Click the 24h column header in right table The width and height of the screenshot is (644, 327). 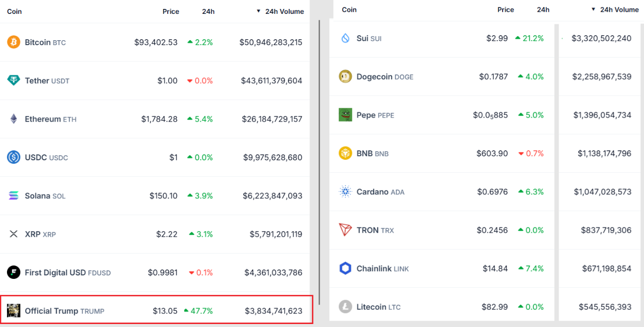click(x=543, y=9)
